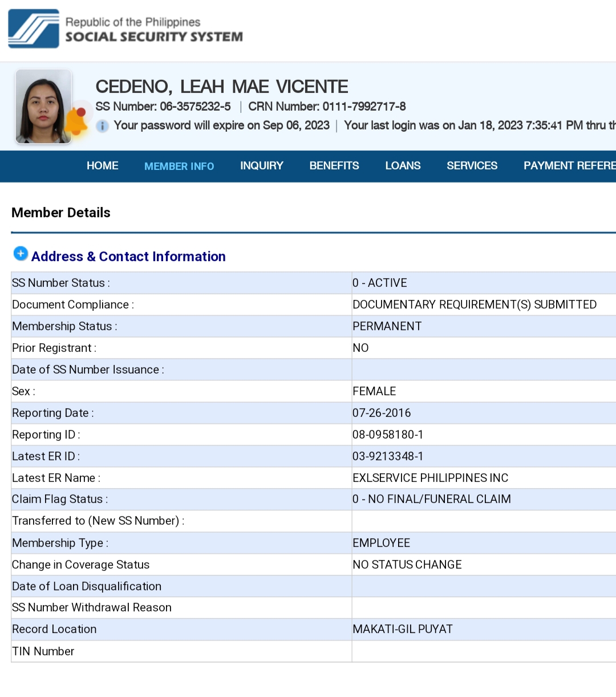This screenshot has height=697, width=616.
Task: Open the SERVICES menu
Action: click(x=472, y=166)
